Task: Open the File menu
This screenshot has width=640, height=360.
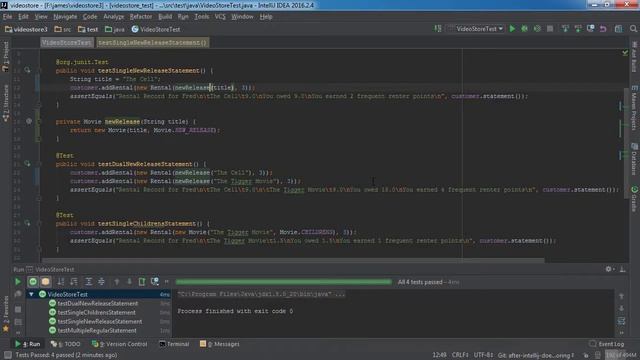Action: 7,17
